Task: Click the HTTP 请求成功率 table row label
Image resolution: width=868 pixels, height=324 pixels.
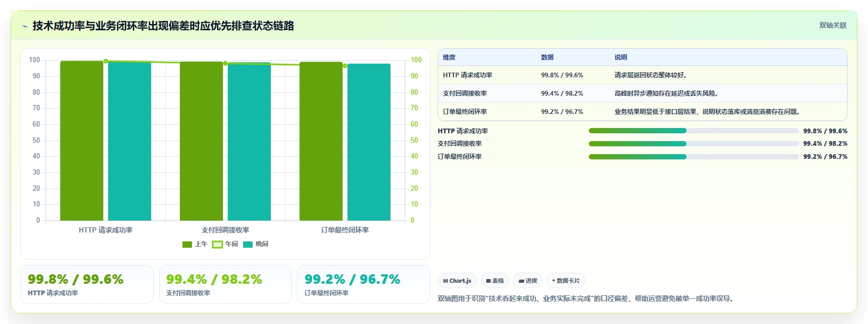Action: pyautogui.click(x=467, y=75)
